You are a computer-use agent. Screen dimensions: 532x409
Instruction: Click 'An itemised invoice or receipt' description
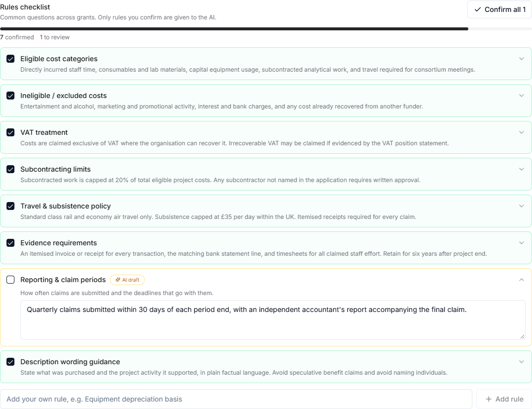click(254, 254)
